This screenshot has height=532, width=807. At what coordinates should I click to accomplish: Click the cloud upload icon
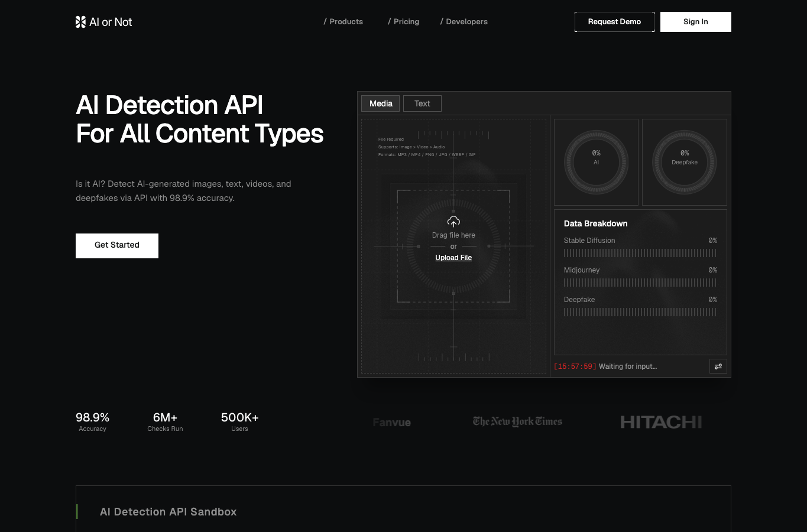(x=453, y=222)
